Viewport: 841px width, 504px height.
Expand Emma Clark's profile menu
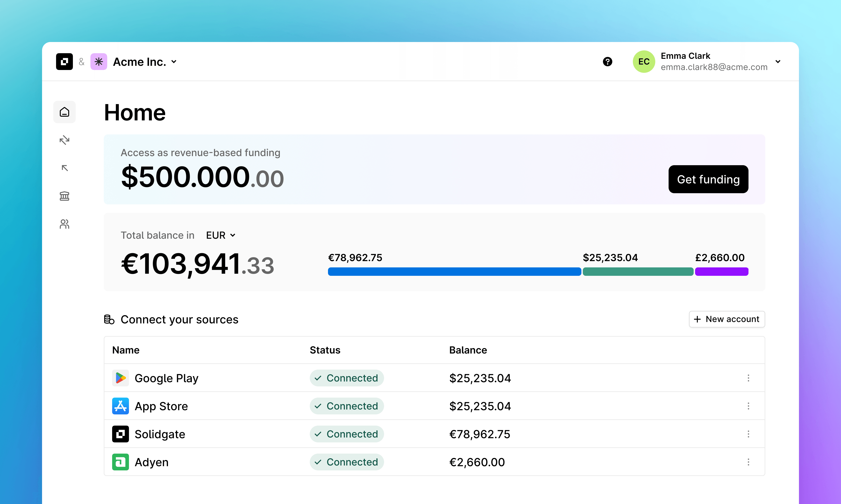pyautogui.click(x=778, y=61)
